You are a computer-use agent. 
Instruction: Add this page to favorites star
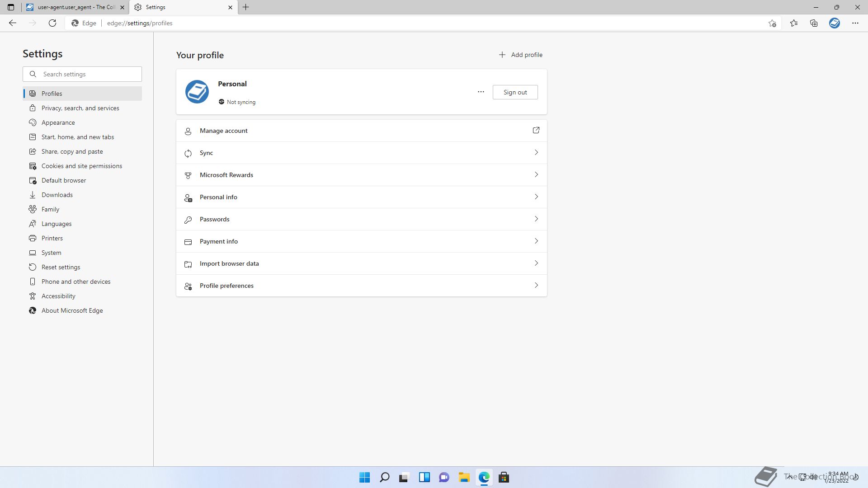(772, 23)
